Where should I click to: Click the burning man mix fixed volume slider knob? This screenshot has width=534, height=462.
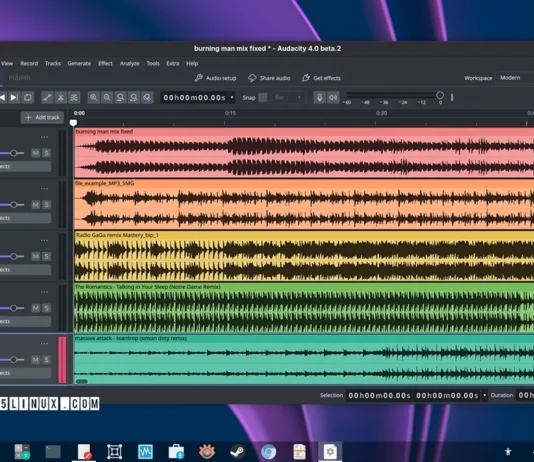click(x=13, y=153)
